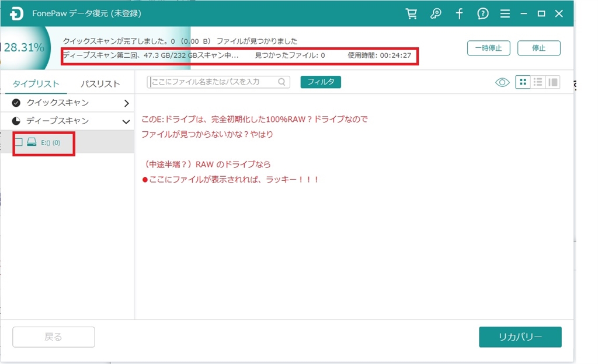Click the 使用時間: 00:24:27 text
598x364 pixels.
(380, 55)
